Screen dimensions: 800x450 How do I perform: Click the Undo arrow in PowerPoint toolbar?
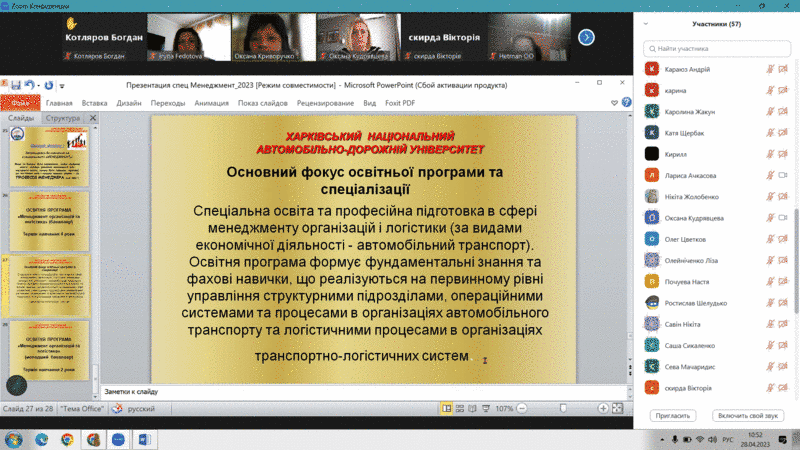click(x=32, y=86)
